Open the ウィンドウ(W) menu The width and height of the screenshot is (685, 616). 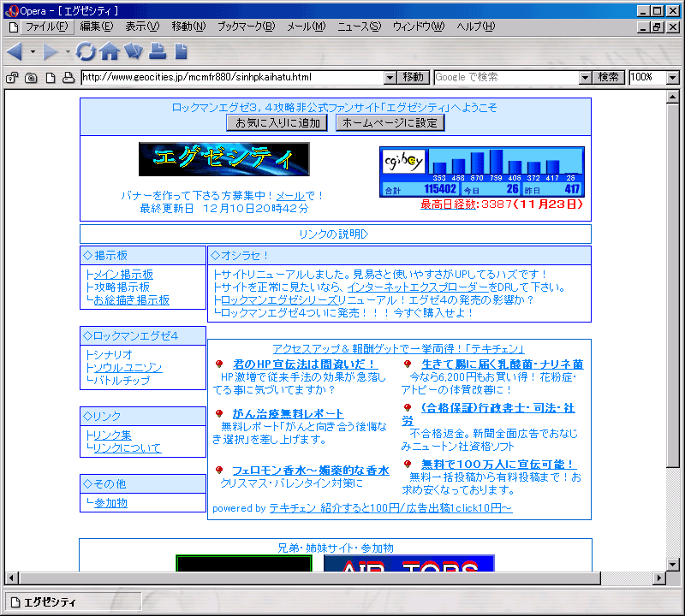[419, 27]
